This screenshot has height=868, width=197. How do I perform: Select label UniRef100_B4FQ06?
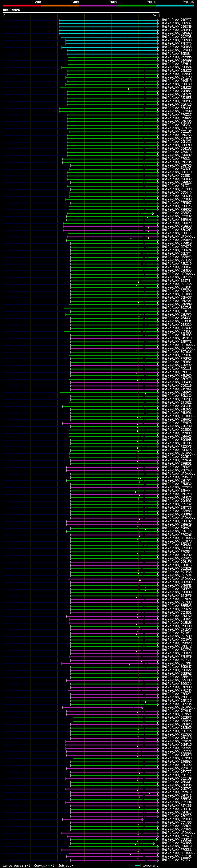click(x=177, y=220)
